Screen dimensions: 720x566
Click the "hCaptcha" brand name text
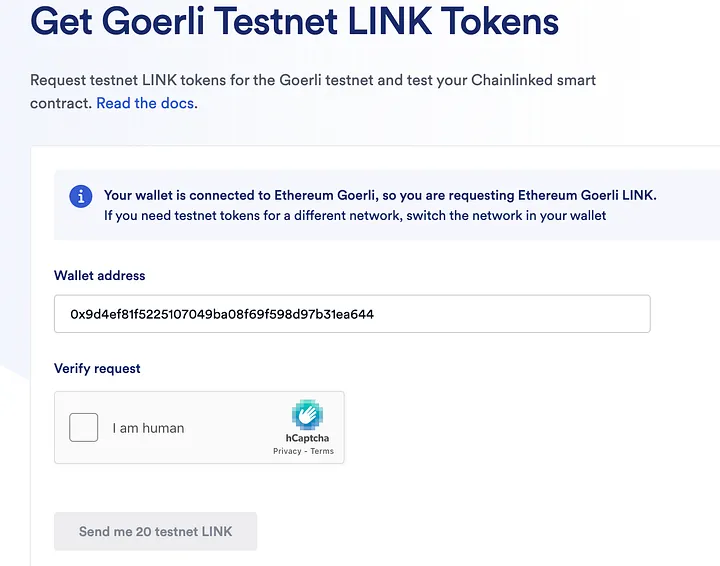point(307,438)
